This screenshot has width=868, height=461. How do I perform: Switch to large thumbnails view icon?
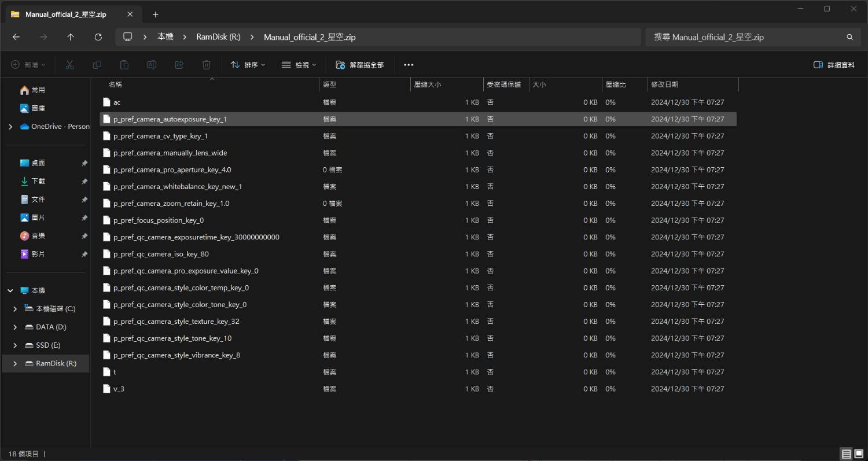tap(859, 454)
